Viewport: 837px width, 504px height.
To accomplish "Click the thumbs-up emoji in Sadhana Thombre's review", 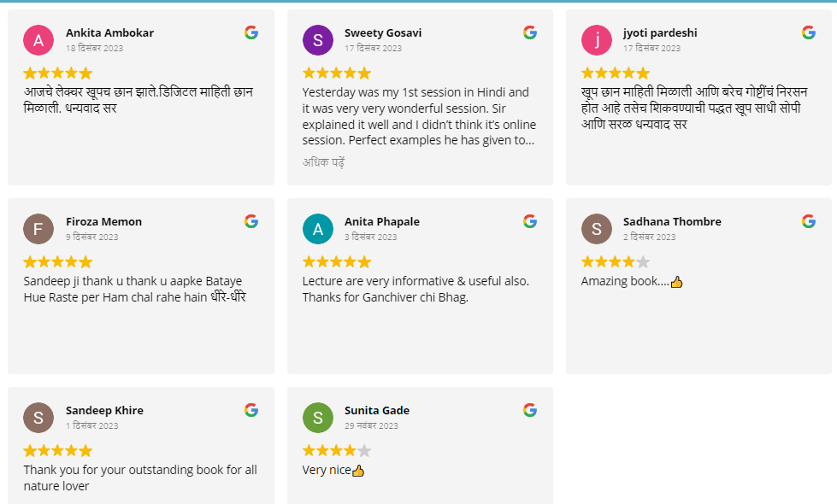I will 677,280.
